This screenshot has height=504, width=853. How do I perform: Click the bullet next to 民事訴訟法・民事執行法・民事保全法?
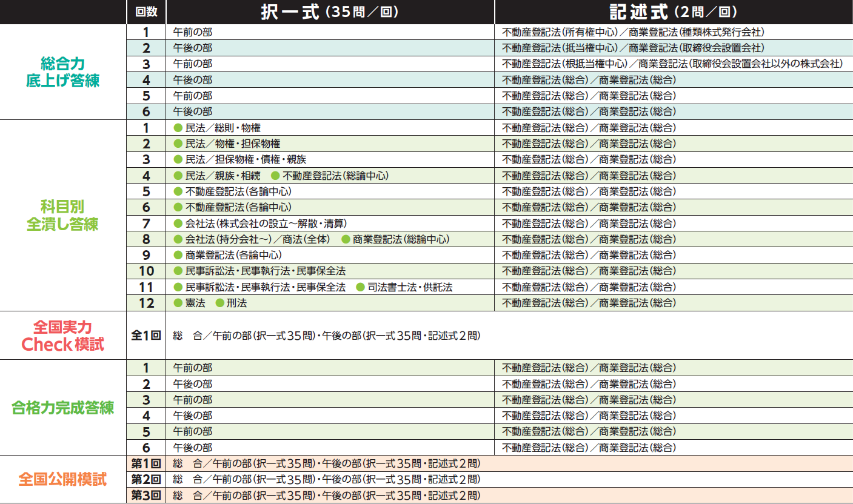coord(176,271)
